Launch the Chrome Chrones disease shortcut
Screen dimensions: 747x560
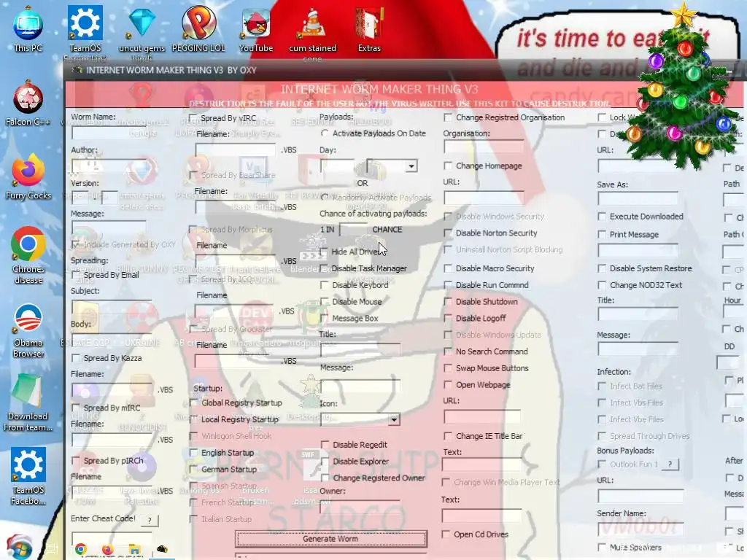[28, 254]
